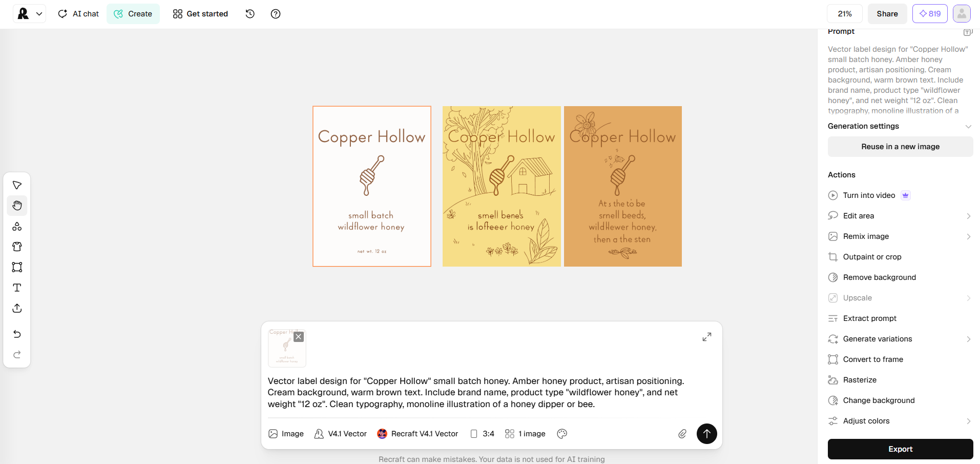Expand the Edit area chevron
The width and height of the screenshot is (980, 464).
point(968,216)
